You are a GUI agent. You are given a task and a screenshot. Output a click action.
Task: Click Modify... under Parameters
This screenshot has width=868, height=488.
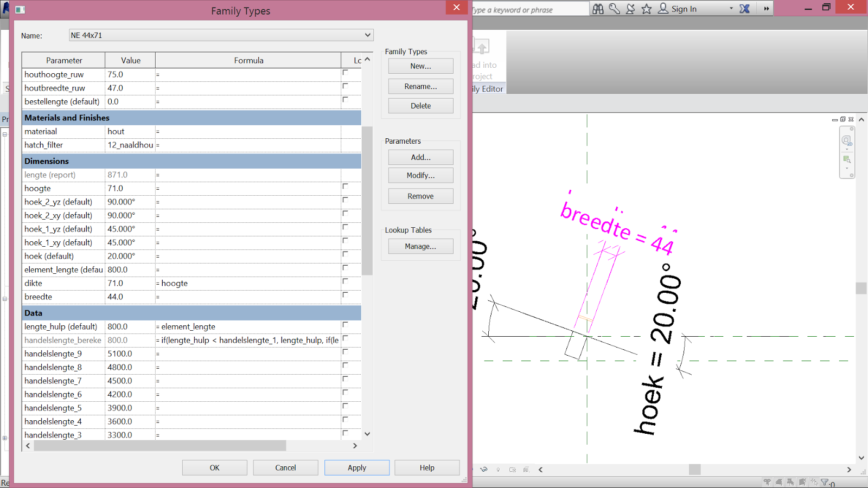point(421,176)
